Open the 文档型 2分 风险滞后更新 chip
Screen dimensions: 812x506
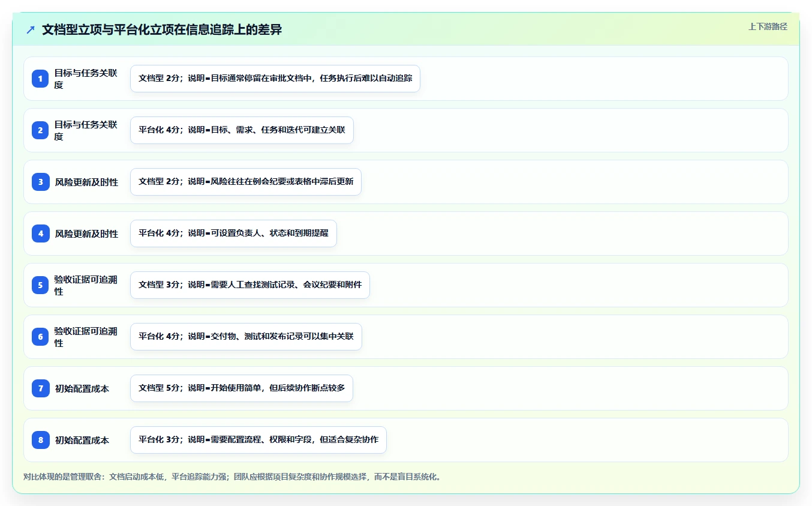(x=246, y=182)
